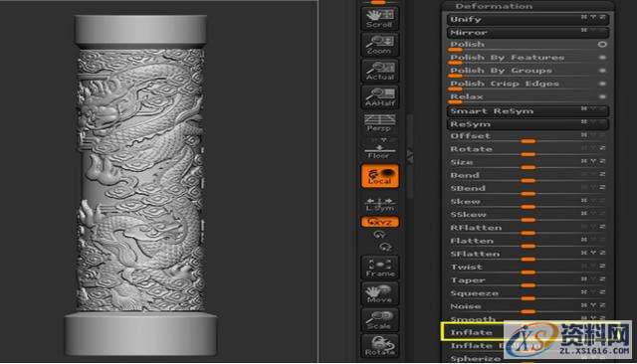This screenshot has width=637, height=364.
Task: Toggle X axis on Offset deformation
Action: (584, 134)
